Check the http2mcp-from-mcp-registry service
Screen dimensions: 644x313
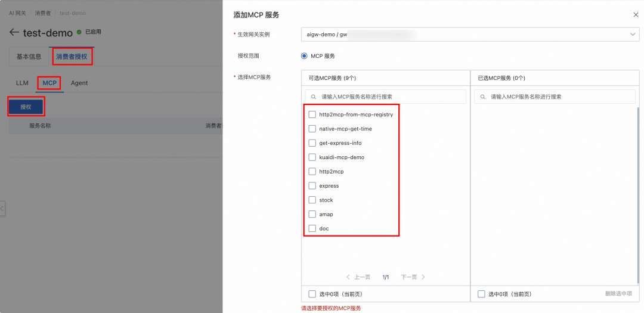click(312, 114)
